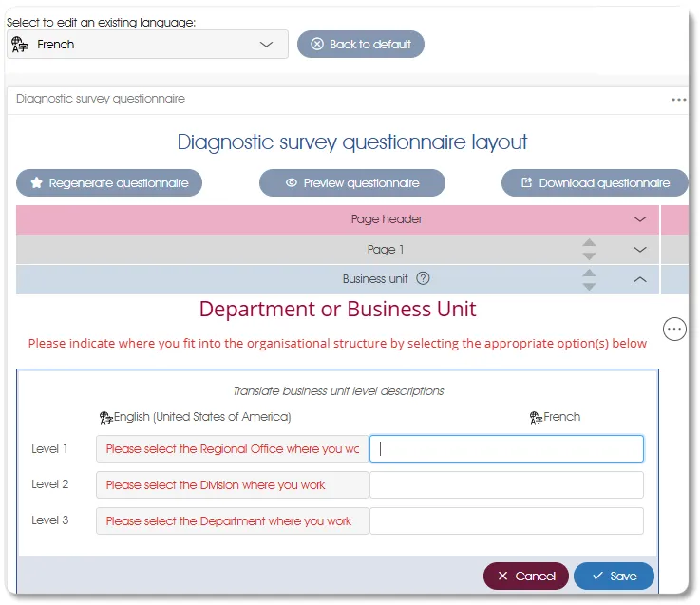Move Business unit section down with the arrow
This screenshot has width=700, height=605.
click(x=589, y=287)
